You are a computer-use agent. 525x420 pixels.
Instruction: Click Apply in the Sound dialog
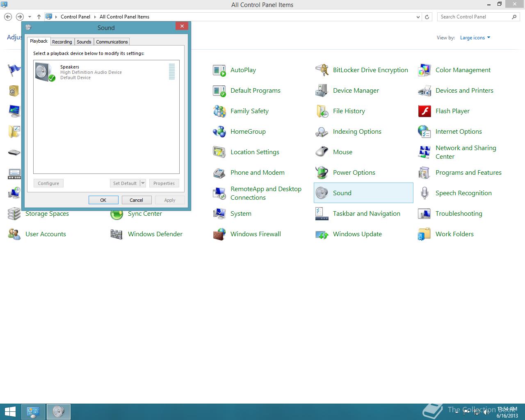[x=170, y=200]
